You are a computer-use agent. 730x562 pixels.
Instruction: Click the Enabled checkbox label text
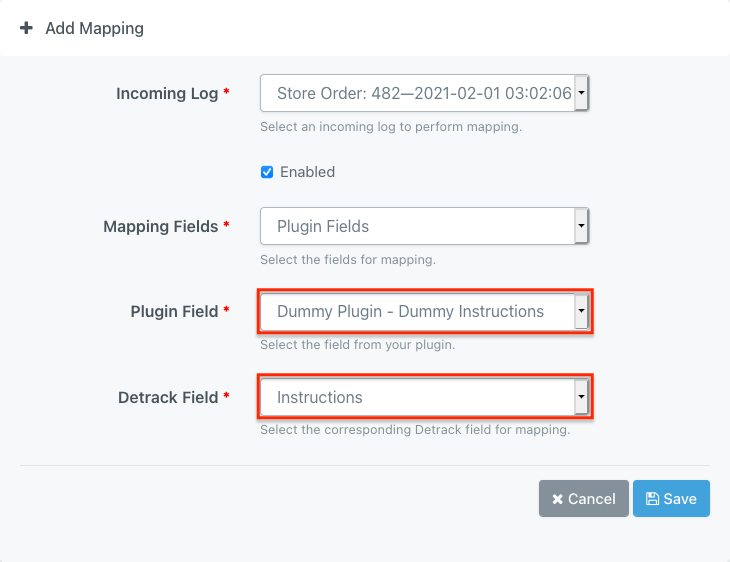point(307,172)
